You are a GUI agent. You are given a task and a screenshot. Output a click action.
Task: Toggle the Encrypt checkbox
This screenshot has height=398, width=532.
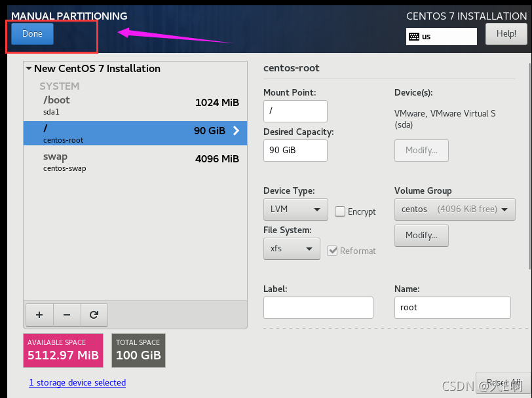[340, 211]
